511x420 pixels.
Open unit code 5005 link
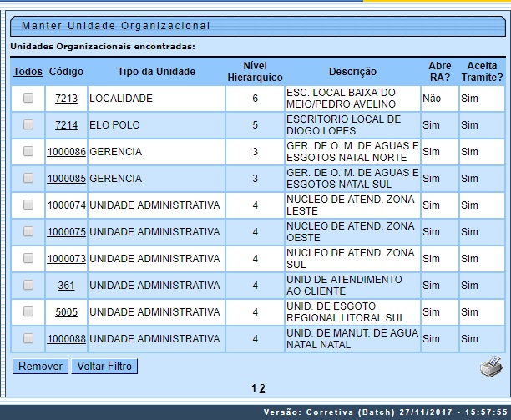(x=67, y=312)
